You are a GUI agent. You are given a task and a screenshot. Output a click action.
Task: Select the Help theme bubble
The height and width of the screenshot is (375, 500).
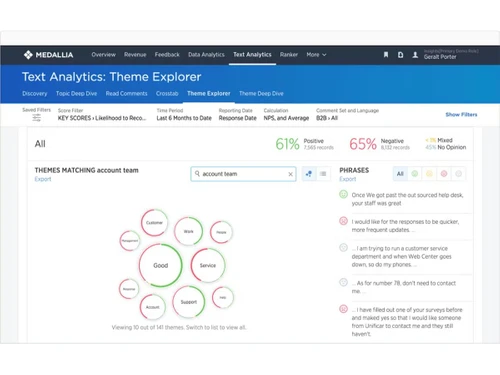(x=223, y=297)
